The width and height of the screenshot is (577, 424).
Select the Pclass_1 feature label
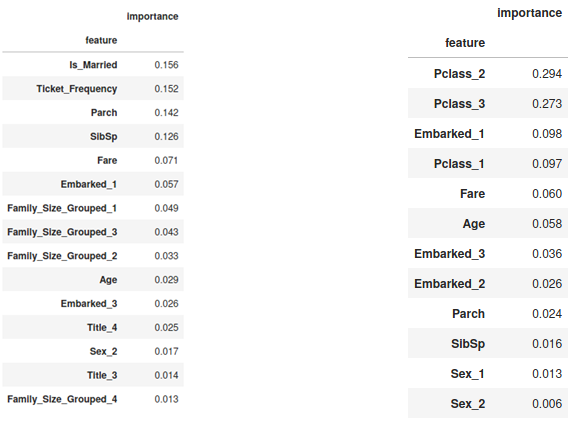459,164
